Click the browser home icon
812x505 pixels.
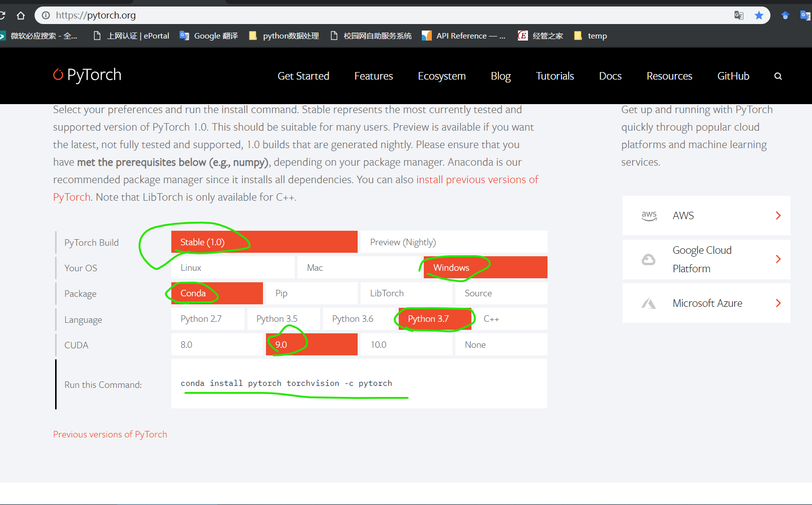click(x=21, y=16)
